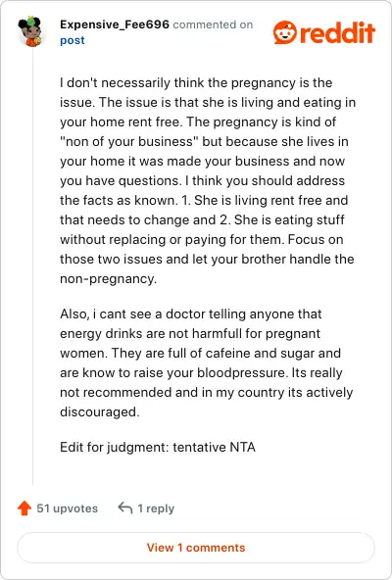392x580 pixels.
Task: Click the reply arrow icon
Action: click(125, 508)
